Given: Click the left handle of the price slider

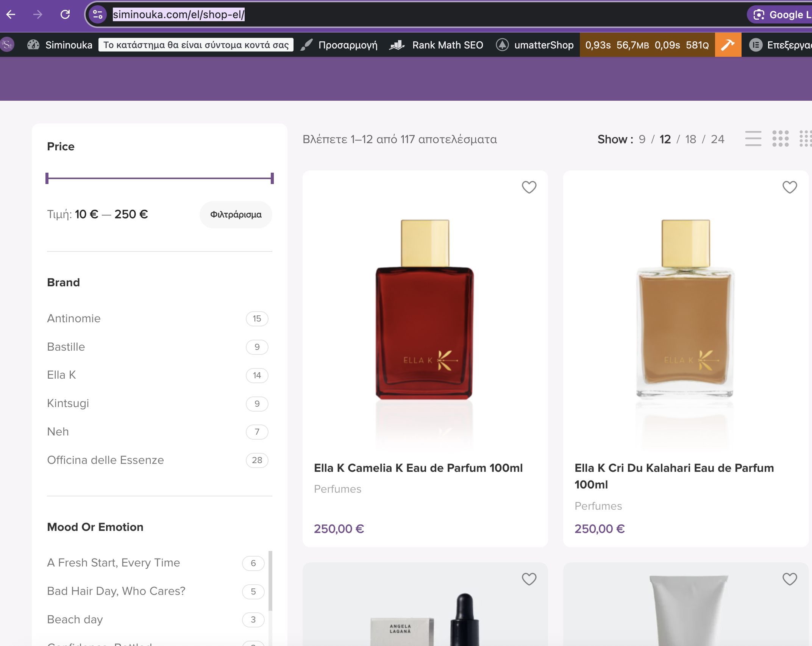Looking at the screenshot, I should [47, 178].
